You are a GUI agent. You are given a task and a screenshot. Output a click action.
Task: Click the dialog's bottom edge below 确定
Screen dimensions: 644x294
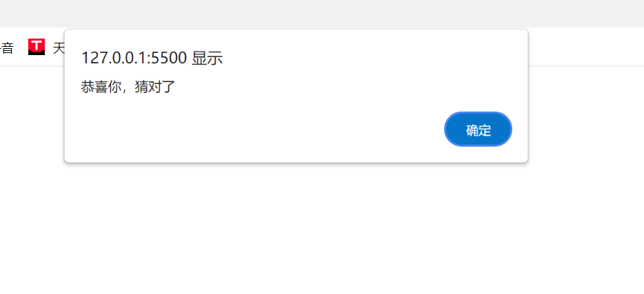tap(478, 162)
